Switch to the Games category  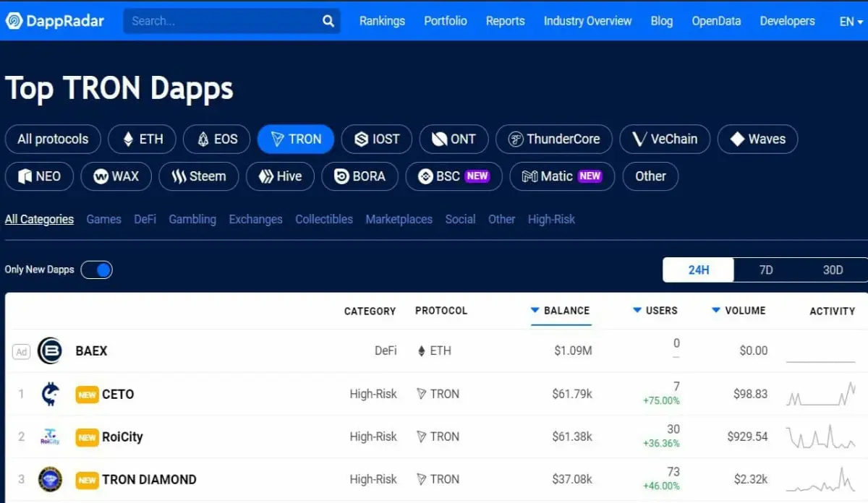[104, 219]
